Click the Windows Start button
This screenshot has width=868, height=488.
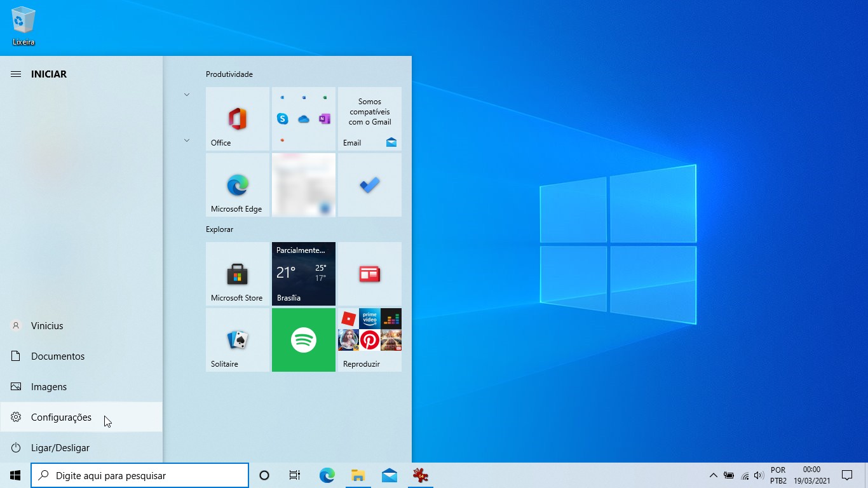coord(15,475)
